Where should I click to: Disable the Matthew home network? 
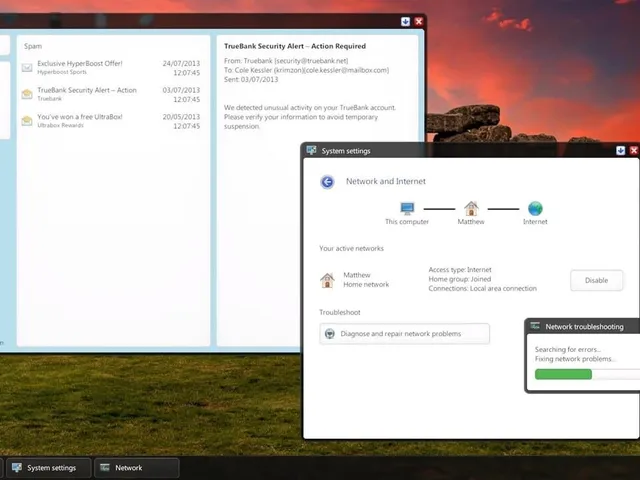596,280
